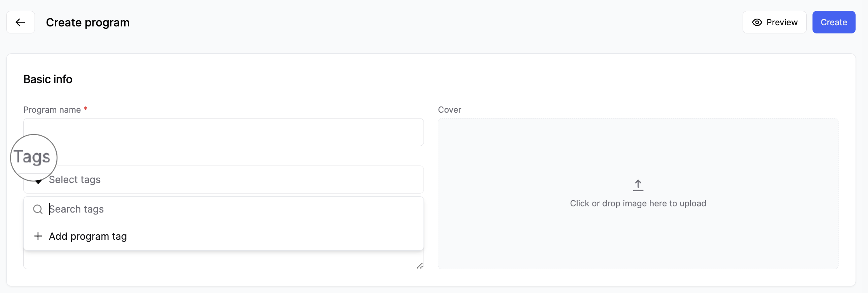This screenshot has height=293, width=868.
Task: Click the Create program page title
Action: point(88,23)
